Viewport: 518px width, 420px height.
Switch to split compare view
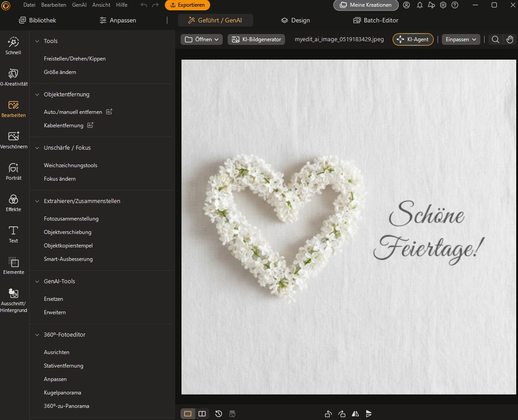[x=202, y=414]
